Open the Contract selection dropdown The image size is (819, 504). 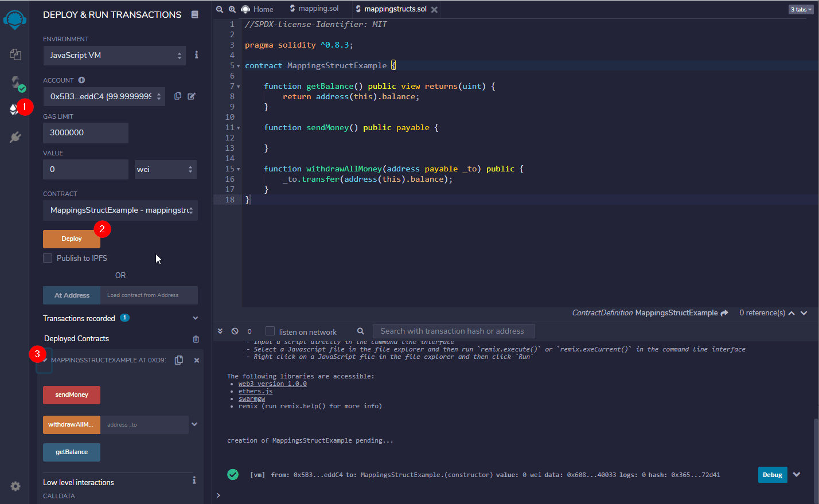120,210
